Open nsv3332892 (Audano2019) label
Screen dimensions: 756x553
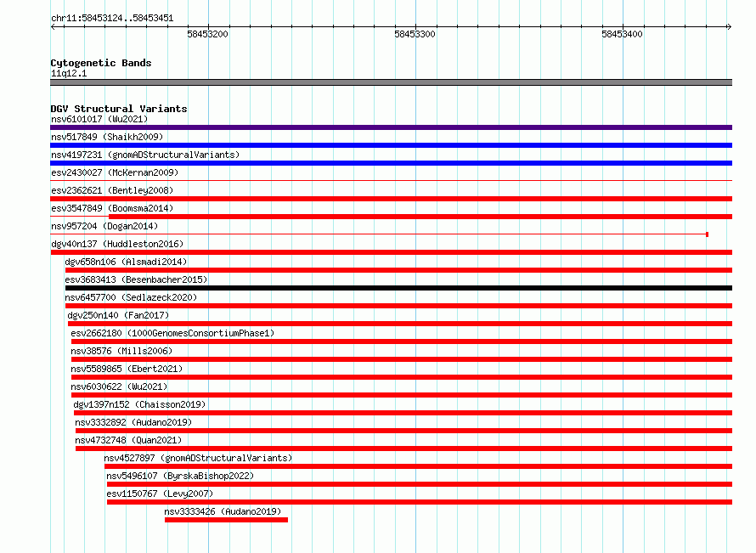point(133,422)
